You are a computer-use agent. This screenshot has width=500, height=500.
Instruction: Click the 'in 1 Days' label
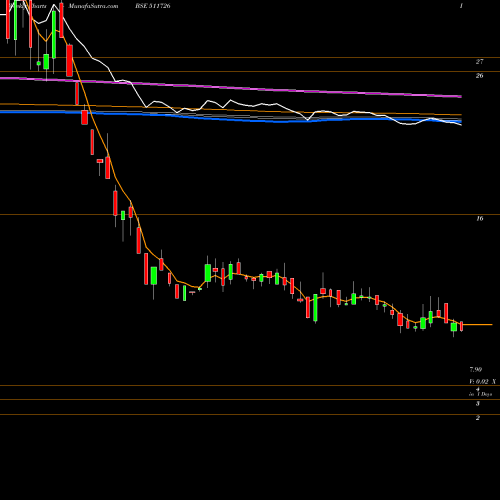point(480,394)
